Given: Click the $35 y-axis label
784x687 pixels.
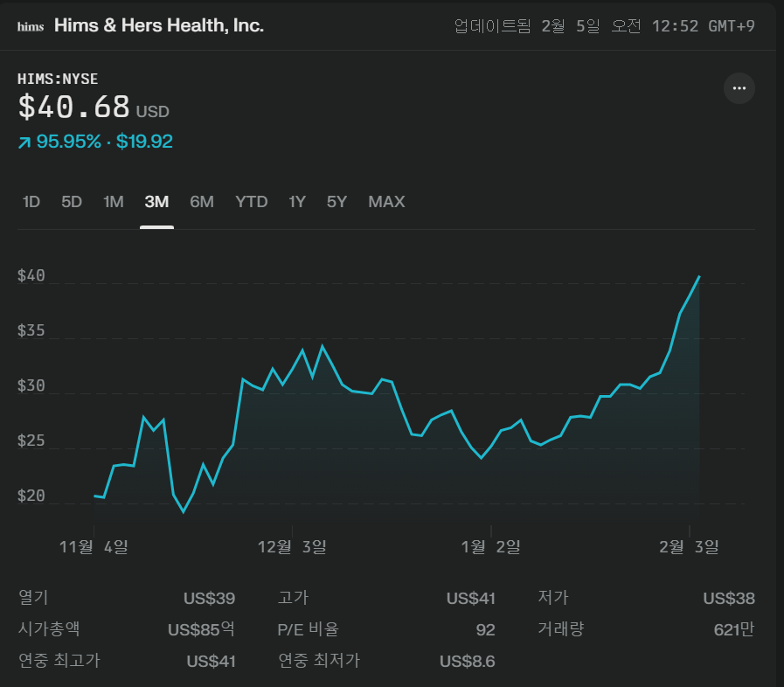Looking at the screenshot, I should click(31, 330).
